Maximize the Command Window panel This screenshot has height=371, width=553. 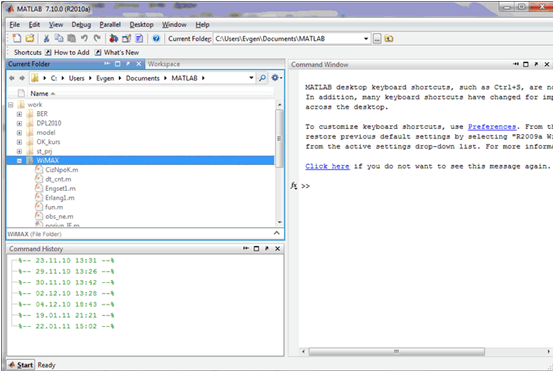[x=526, y=64]
